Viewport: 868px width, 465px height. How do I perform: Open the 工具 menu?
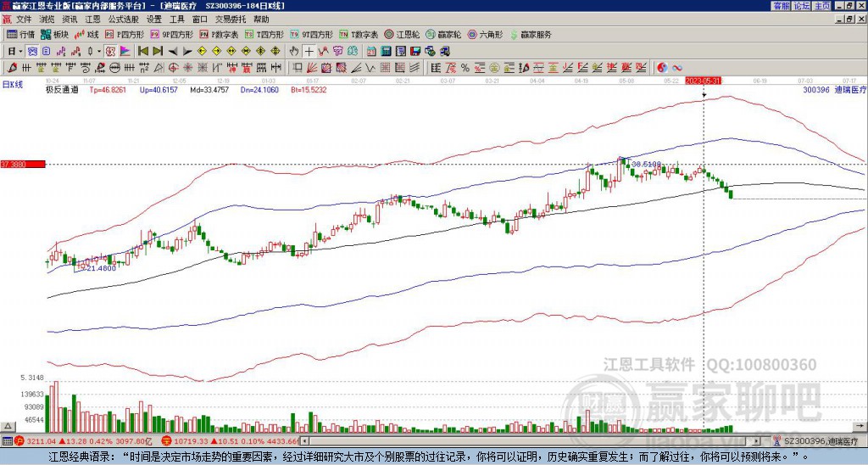tap(176, 20)
